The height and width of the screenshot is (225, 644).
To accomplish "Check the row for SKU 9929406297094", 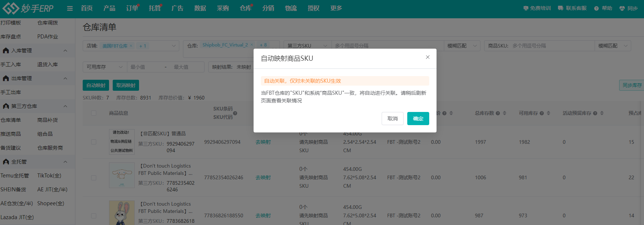I will click(x=94, y=142).
